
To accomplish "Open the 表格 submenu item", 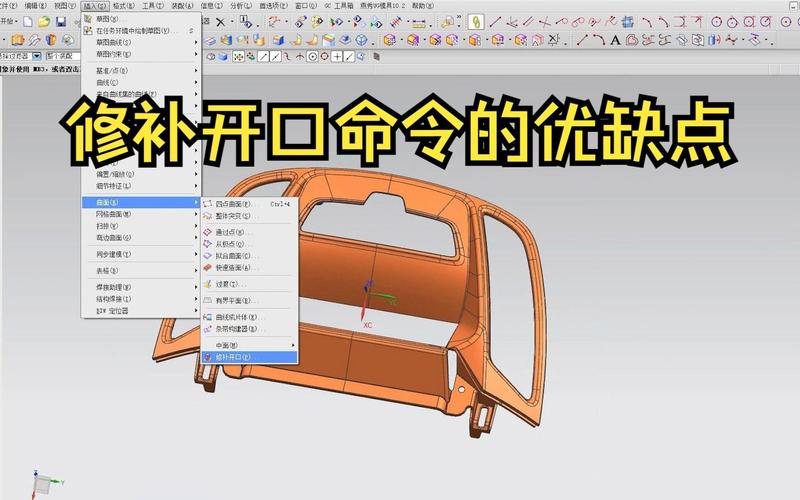I will 141,270.
